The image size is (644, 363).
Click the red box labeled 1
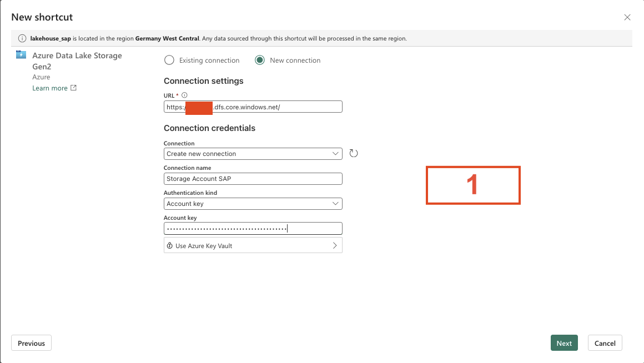(473, 185)
